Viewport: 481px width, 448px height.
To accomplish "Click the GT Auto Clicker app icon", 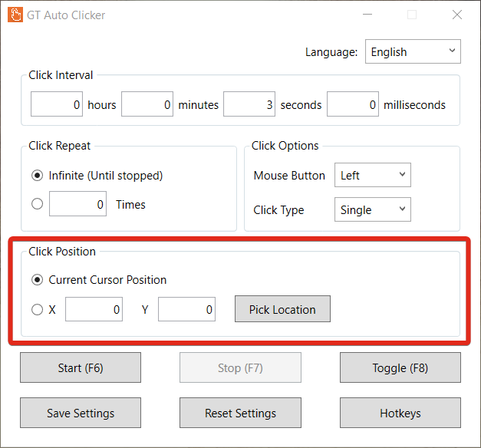I will click(x=15, y=15).
